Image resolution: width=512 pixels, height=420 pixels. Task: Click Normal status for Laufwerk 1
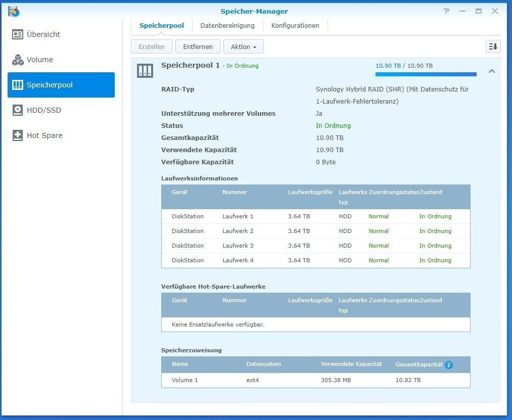[x=379, y=216]
